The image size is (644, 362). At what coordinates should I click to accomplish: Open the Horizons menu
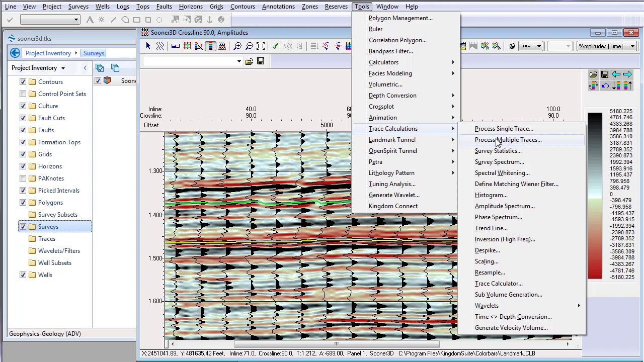point(191,7)
